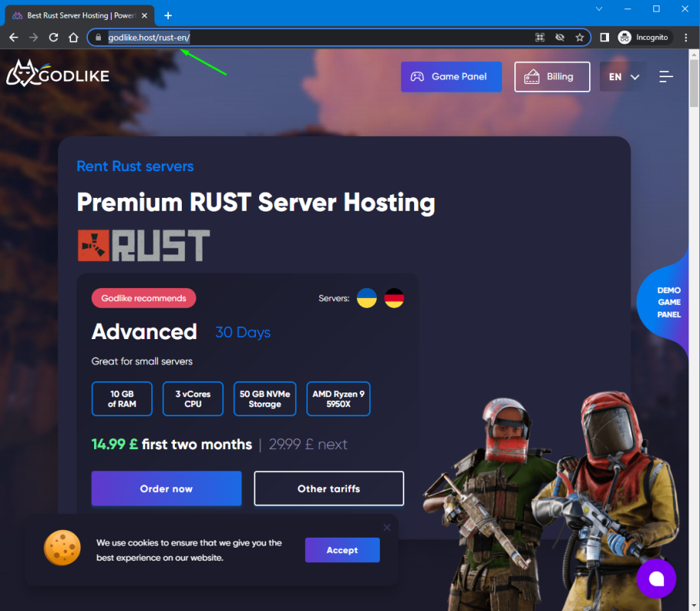Close the Best Rust Server Hosting tab
Screen dimensions: 700x611
click(x=144, y=15)
